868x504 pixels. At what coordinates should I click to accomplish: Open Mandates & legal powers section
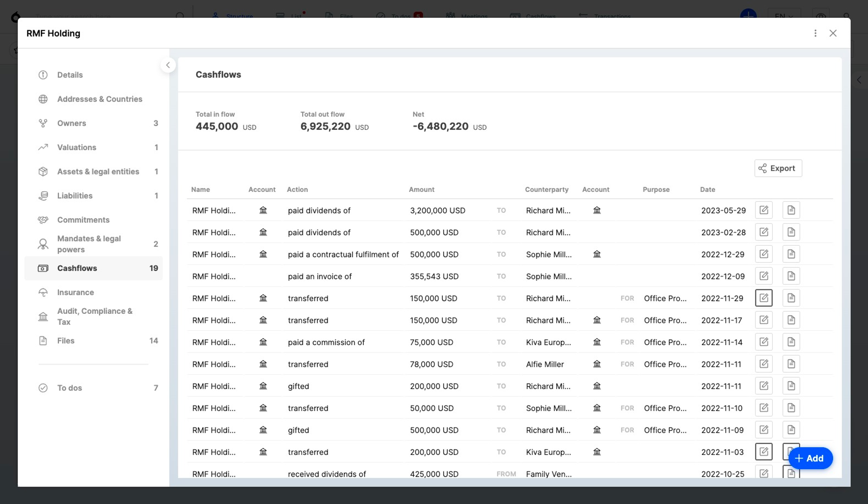93,244
